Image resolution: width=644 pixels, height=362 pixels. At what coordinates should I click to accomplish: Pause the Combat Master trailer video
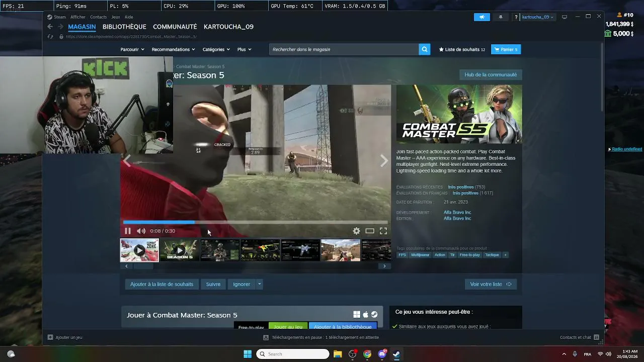coord(128,231)
